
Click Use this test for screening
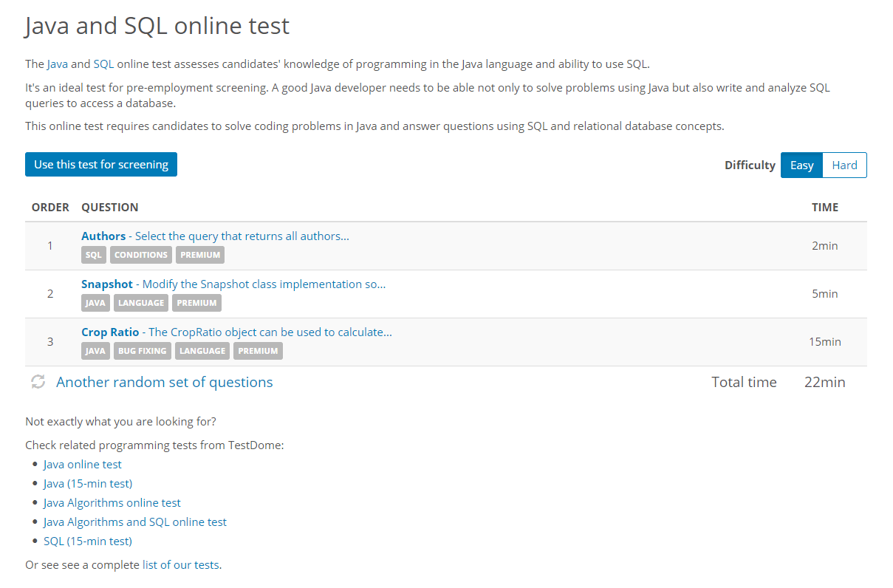[x=101, y=165]
